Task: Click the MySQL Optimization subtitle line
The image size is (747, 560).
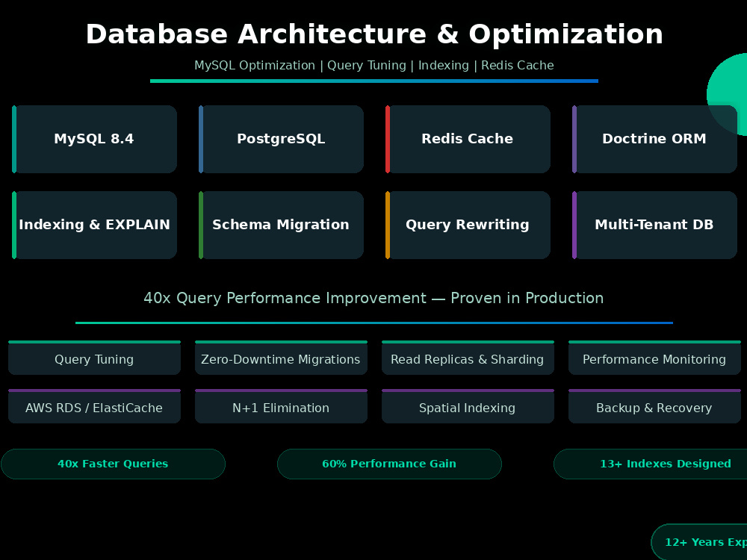Action: (374, 65)
